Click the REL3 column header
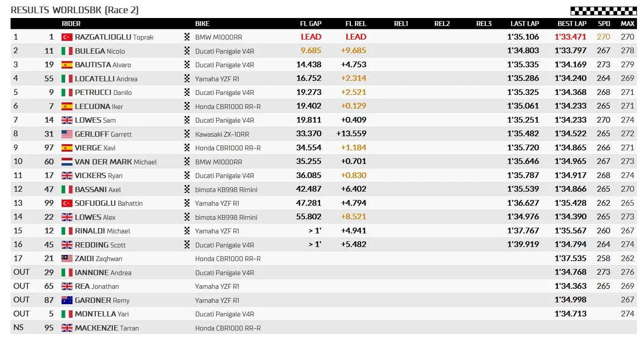The width and height of the screenshot is (644, 338). point(484,24)
